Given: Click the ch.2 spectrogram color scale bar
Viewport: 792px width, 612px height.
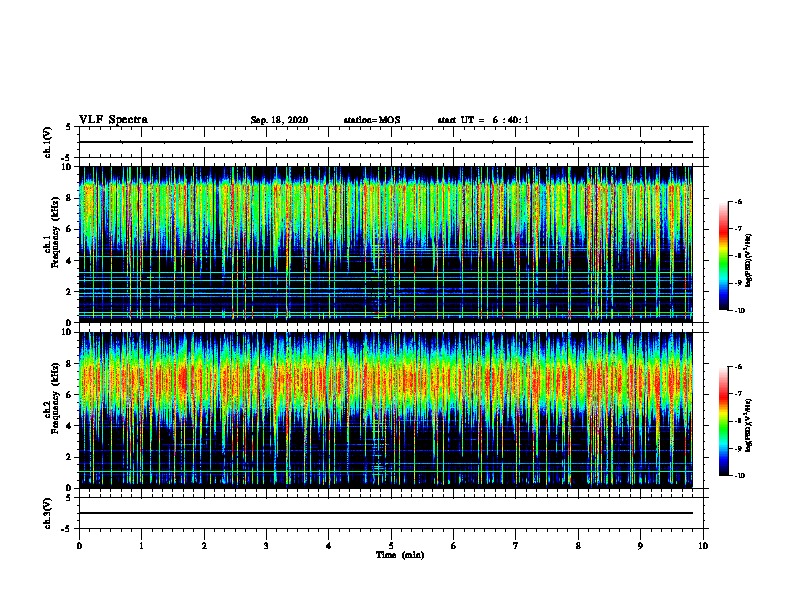Looking at the screenshot, I should tap(723, 421).
